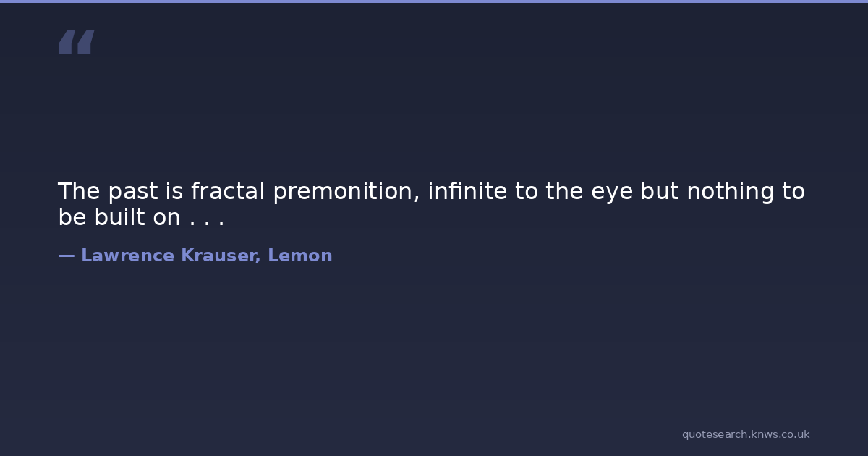Click the word "built" on the second line
868x456 pixels.
click(120, 217)
